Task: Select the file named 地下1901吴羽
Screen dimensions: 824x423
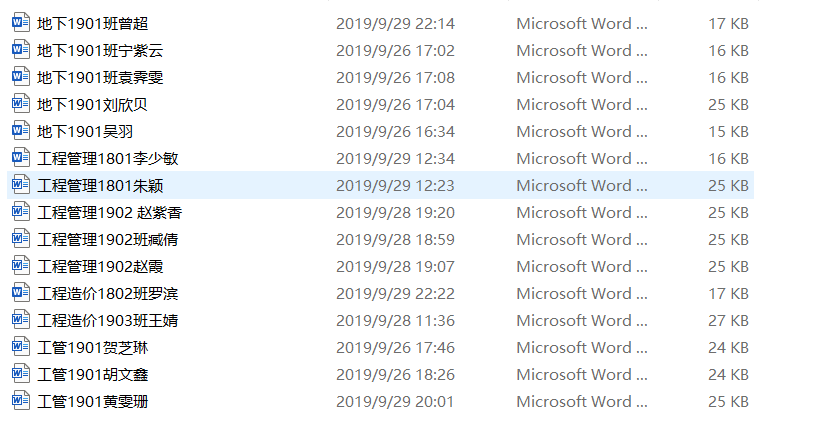Action: coord(85,131)
